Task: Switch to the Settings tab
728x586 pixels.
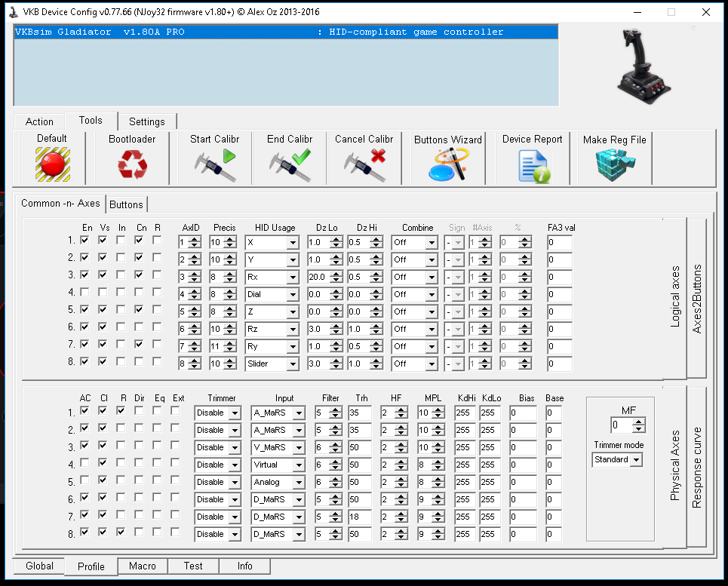Action: click(x=146, y=121)
